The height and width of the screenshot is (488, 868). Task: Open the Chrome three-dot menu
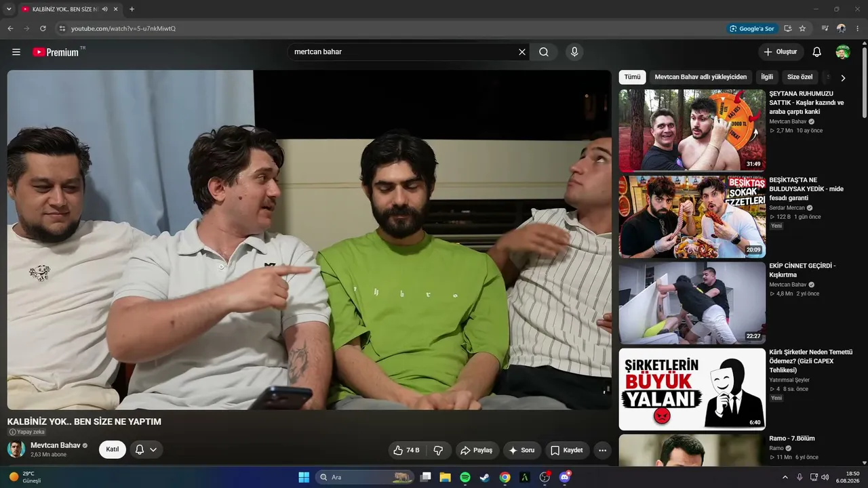(858, 28)
